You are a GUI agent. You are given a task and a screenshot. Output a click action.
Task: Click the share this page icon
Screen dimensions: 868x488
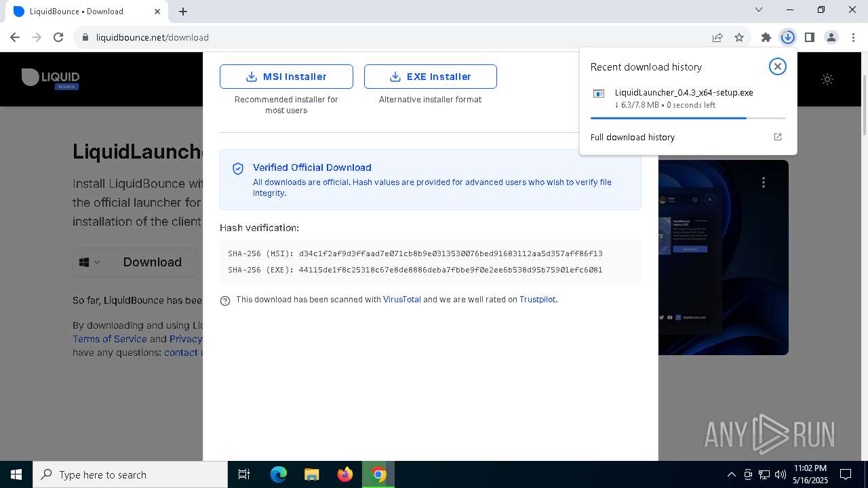[x=717, y=37]
